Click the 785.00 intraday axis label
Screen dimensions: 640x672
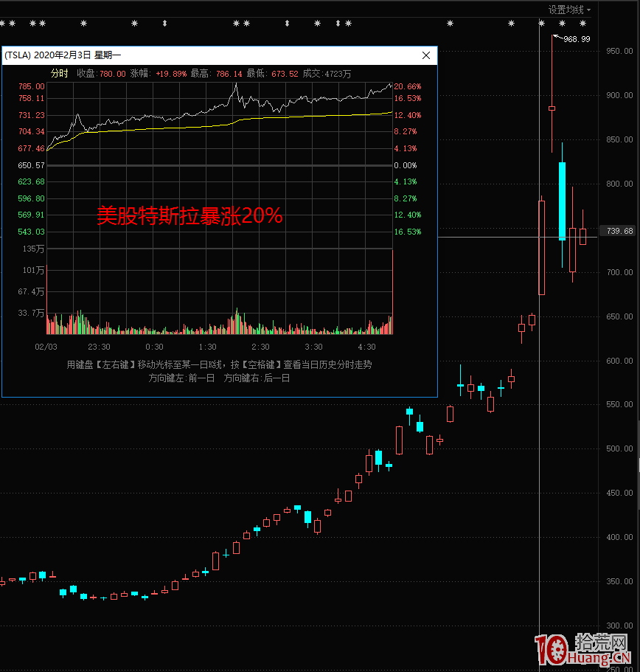point(31,86)
